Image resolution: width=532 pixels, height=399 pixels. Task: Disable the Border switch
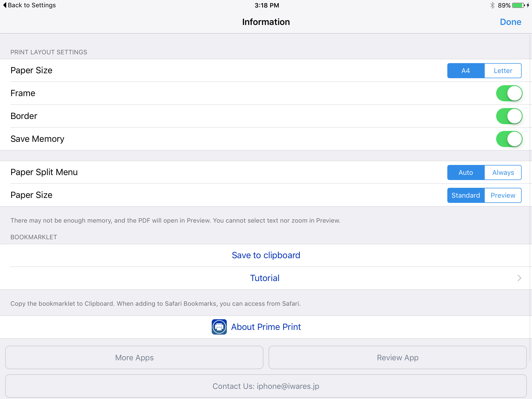pos(509,116)
